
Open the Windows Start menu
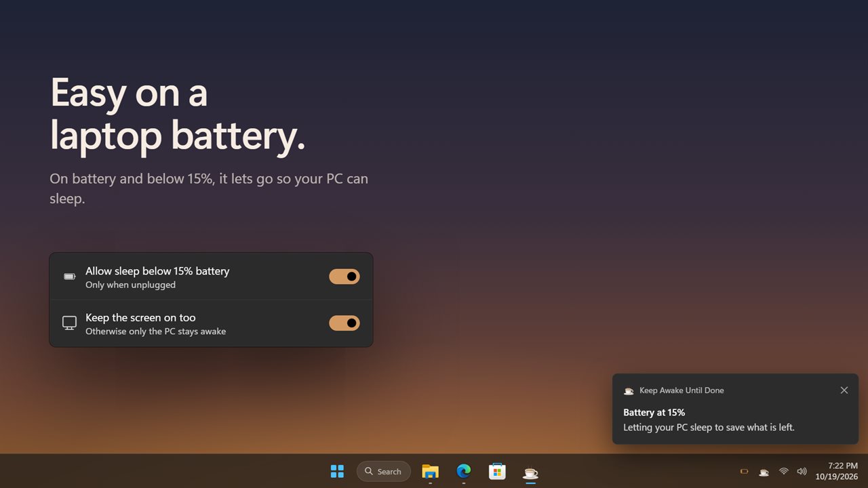(x=337, y=471)
